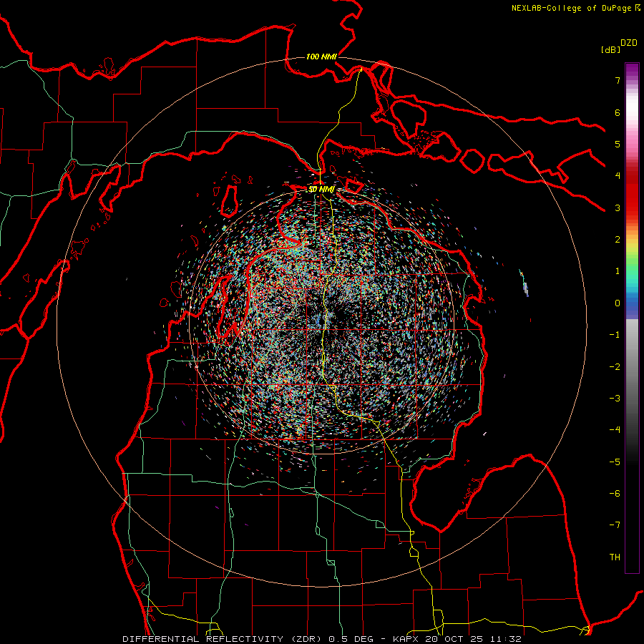Screen dimensions: 644x644
Task: Click the -2 value on the color scale
Action: pyautogui.click(x=615, y=367)
